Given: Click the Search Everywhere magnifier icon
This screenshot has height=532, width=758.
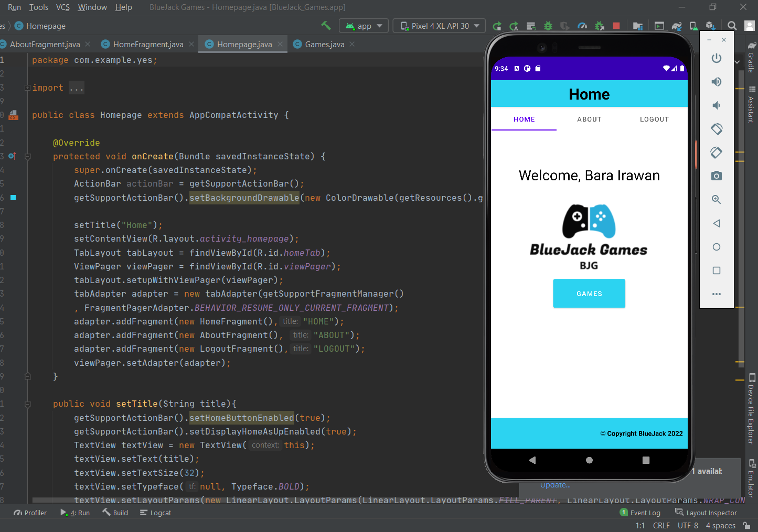Looking at the screenshot, I should point(732,26).
